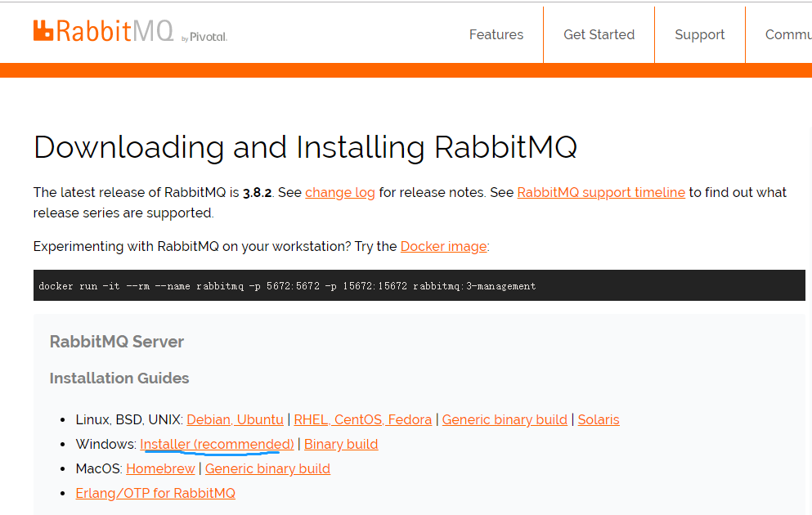812x515 pixels.
Task: Click the version number 3.8.2
Action: coord(257,193)
